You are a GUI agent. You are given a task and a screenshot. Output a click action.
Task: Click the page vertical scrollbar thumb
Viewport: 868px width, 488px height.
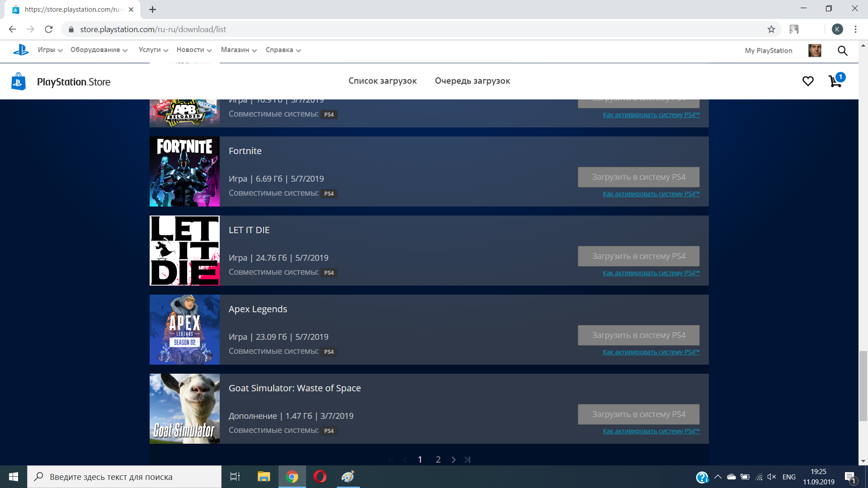coord(863,386)
